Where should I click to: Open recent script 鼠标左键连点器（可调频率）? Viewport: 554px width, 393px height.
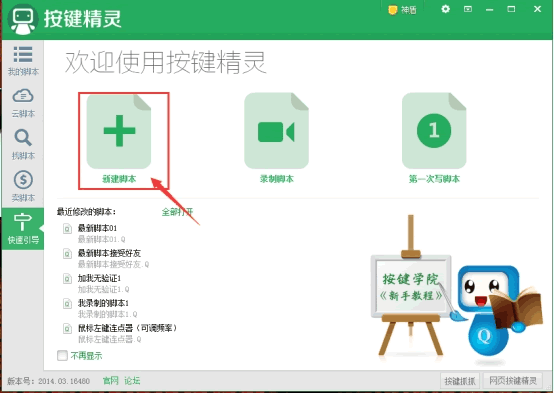click(127, 328)
